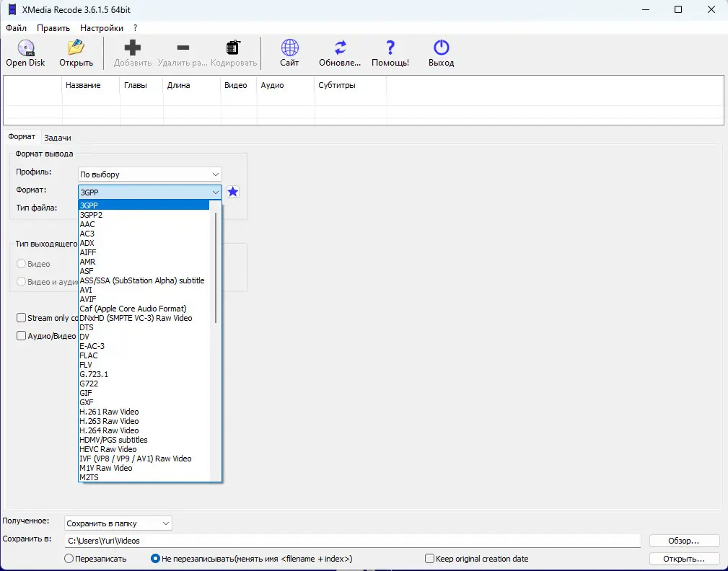Select Caf (Apple Core Audio Format)
This screenshot has width=728, height=571.
(x=144, y=309)
